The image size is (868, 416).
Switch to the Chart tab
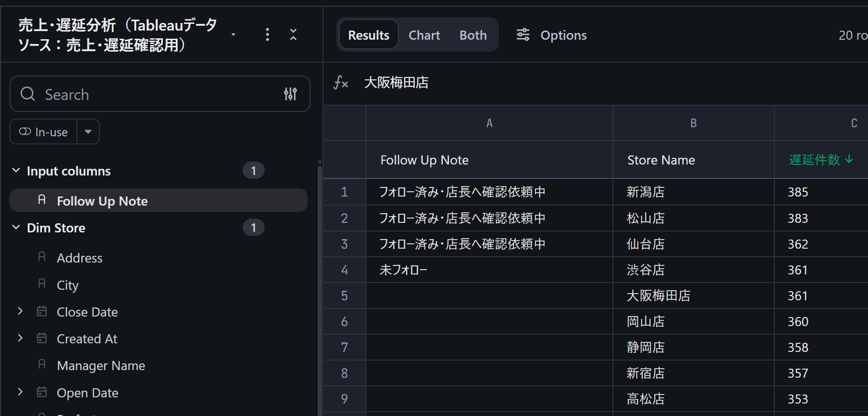[x=424, y=35]
